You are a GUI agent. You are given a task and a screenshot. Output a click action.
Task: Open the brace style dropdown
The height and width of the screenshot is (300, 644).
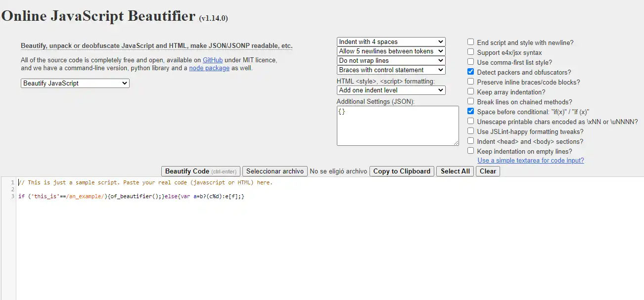(x=391, y=70)
